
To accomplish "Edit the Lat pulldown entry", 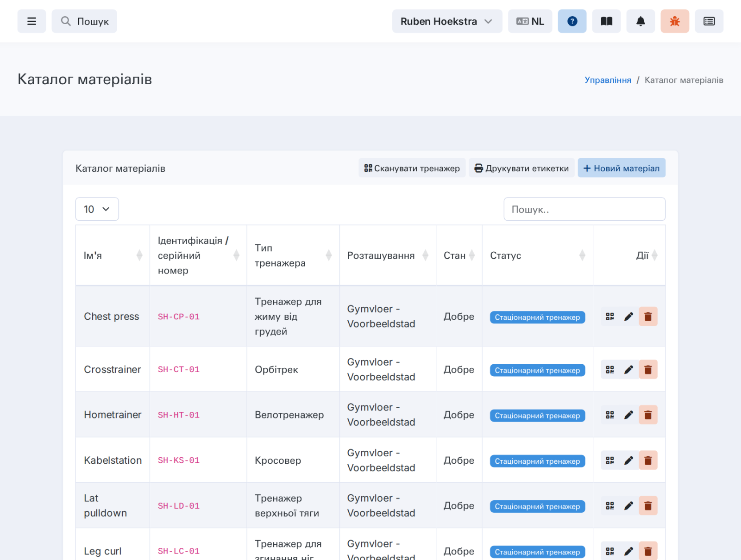I will pyautogui.click(x=628, y=506).
